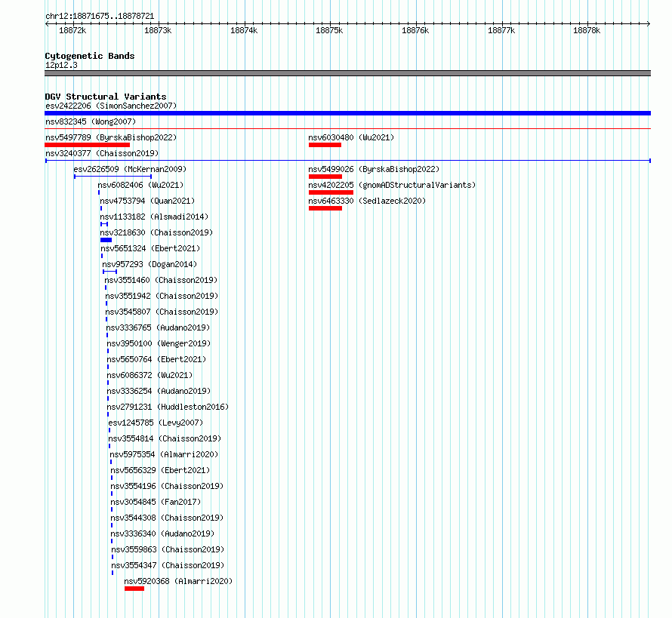Click nsv6086372 (Wu2021) label

(x=150, y=375)
